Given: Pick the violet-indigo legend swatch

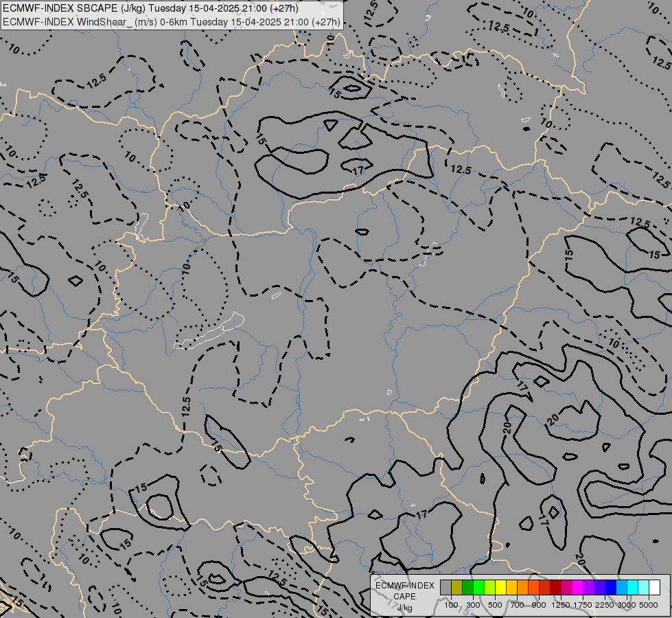Looking at the screenshot, I should (x=599, y=587).
